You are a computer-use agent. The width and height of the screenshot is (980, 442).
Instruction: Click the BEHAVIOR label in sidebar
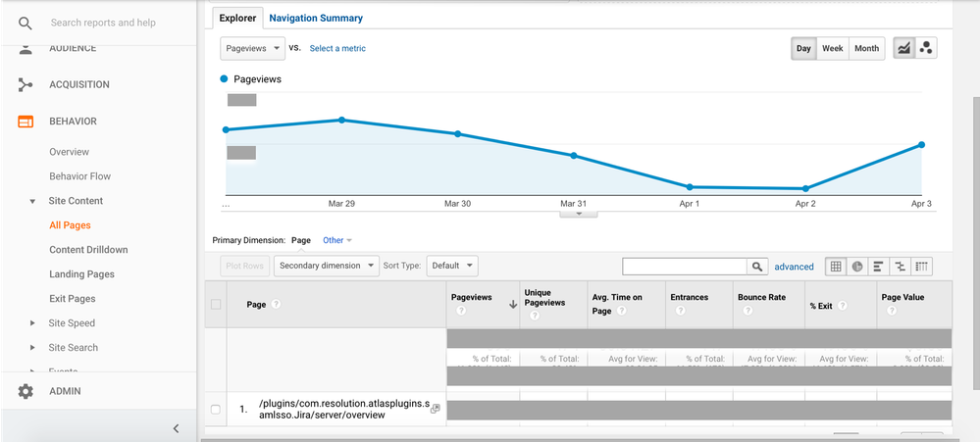[x=74, y=122]
